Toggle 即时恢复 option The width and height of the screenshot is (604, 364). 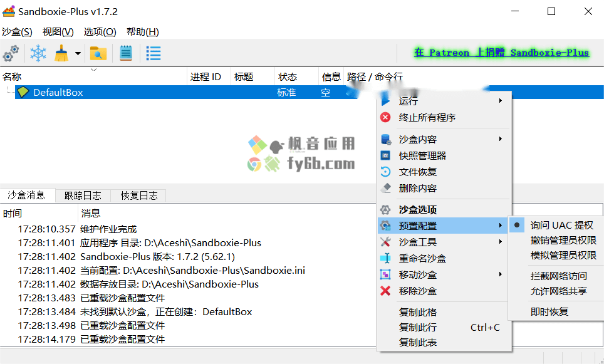tap(557, 311)
